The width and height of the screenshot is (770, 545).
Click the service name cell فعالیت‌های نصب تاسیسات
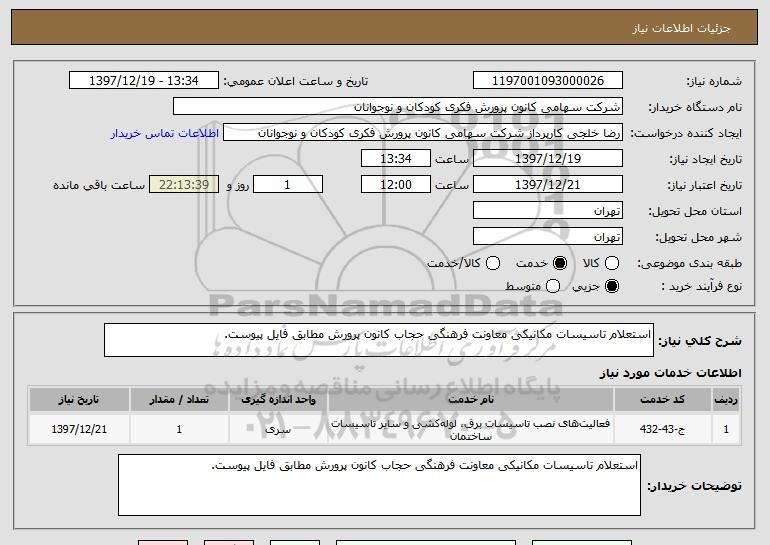[470, 430]
